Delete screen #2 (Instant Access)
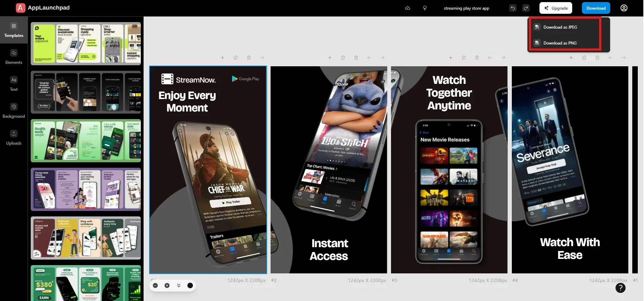This screenshot has width=644, height=301. pos(356,58)
